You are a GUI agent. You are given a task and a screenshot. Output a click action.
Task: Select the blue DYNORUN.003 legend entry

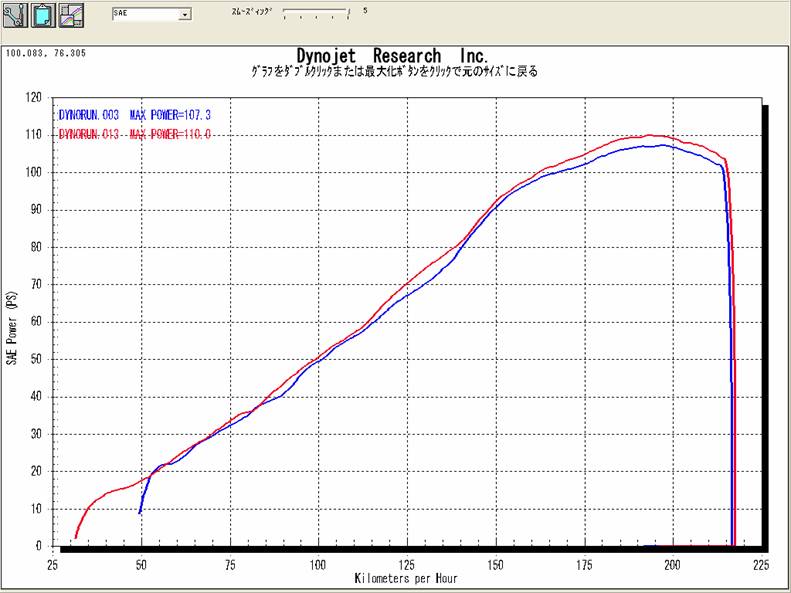point(134,116)
